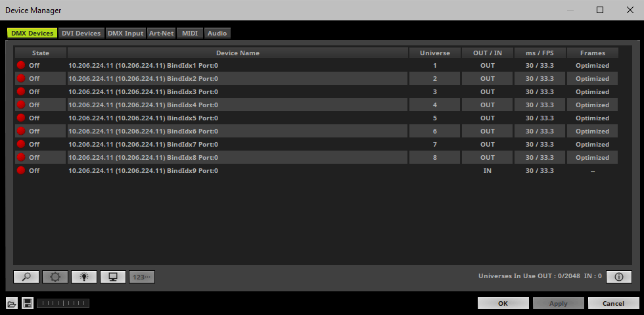Click the monitor display icon button
The image size is (644, 315).
[x=113, y=277]
